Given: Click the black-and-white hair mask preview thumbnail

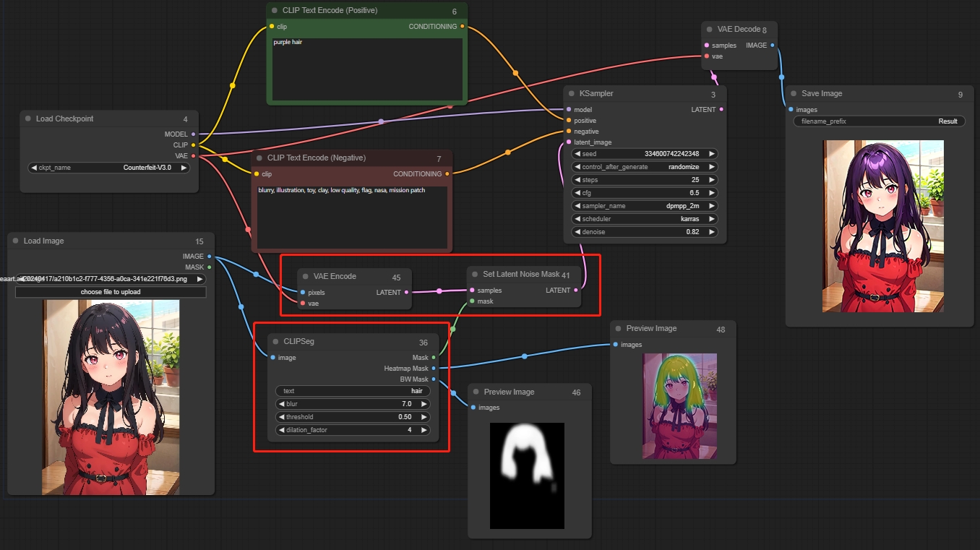Looking at the screenshot, I should pos(527,476).
